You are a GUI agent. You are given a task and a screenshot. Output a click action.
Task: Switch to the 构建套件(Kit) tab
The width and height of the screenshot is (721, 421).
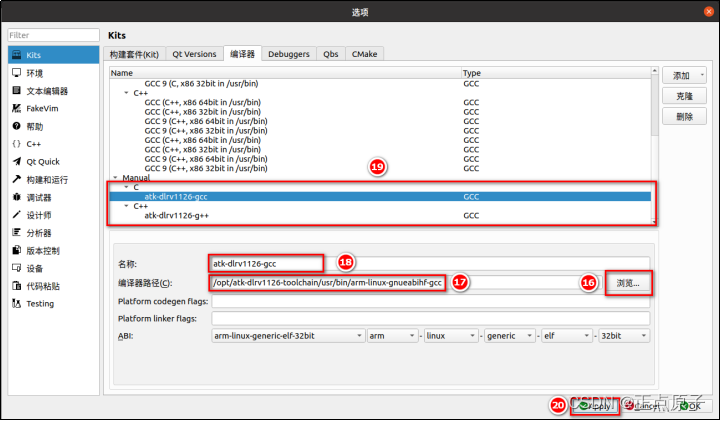[x=134, y=54]
